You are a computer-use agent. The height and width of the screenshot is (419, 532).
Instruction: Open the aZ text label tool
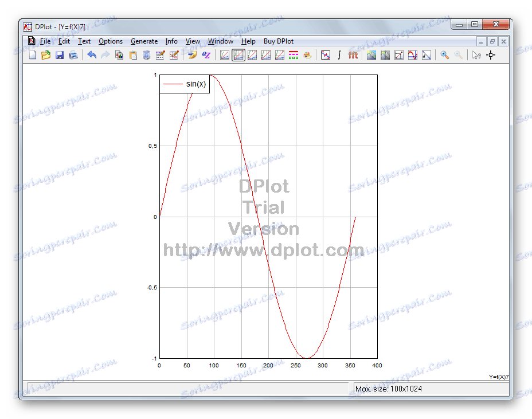206,55
